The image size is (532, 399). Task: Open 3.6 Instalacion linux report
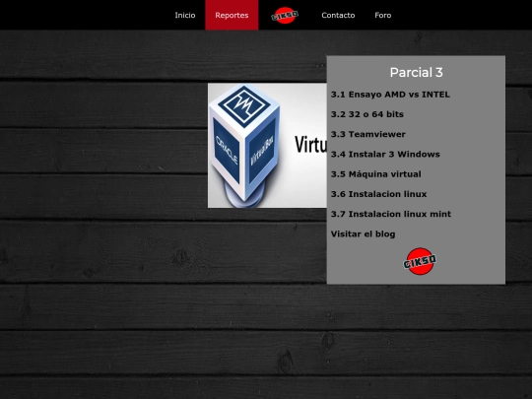[378, 194]
